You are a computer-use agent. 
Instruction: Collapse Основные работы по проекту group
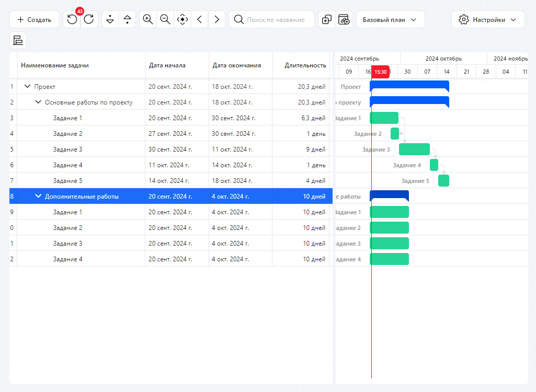[38, 102]
